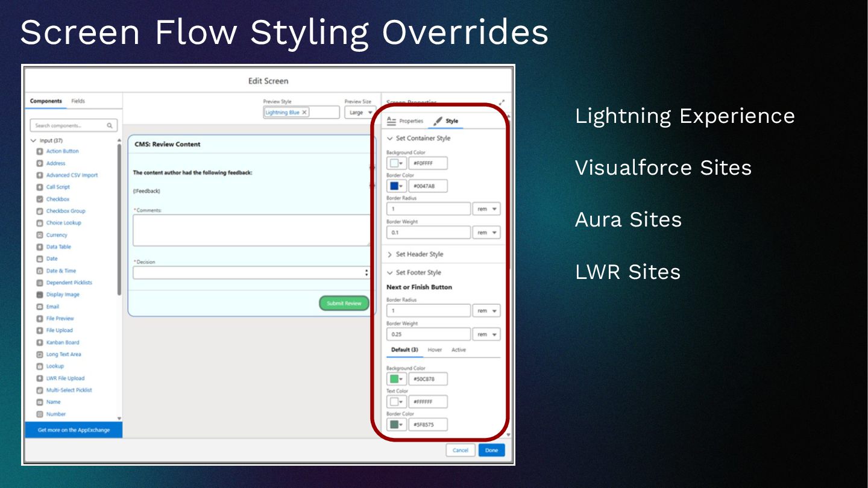The height and width of the screenshot is (488, 868).
Task: Click the Cancel button
Action: click(x=461, y=450)
